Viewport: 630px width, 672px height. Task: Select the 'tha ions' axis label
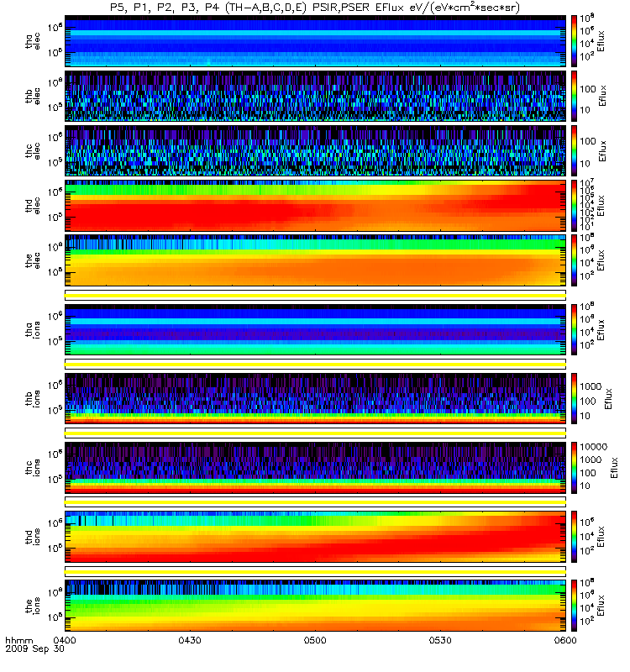click(x=33, y=330)
